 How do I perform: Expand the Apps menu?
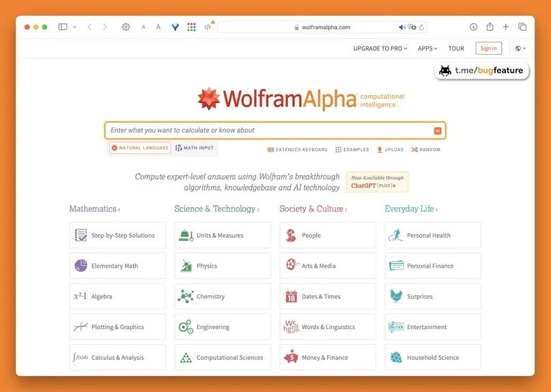[x=427, y=48]
